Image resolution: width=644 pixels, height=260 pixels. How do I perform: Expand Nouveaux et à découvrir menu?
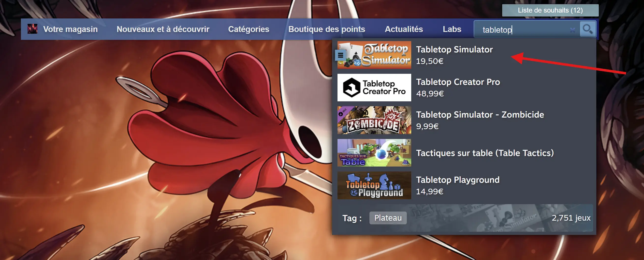[x=163, y=29]
